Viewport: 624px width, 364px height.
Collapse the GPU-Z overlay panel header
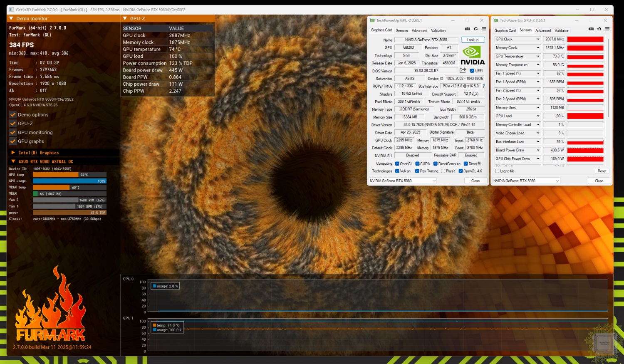coord(125,18)
